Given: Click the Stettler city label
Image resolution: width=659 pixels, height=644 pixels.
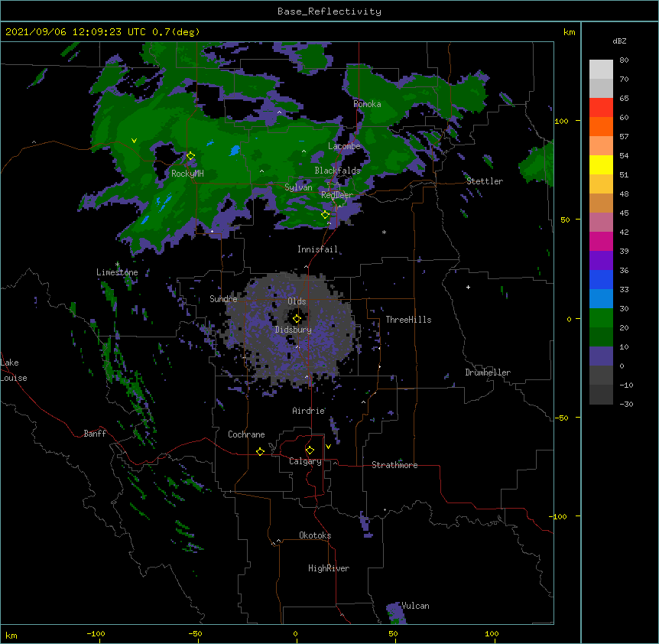Looking at the screenshot, I should point(485,181).
